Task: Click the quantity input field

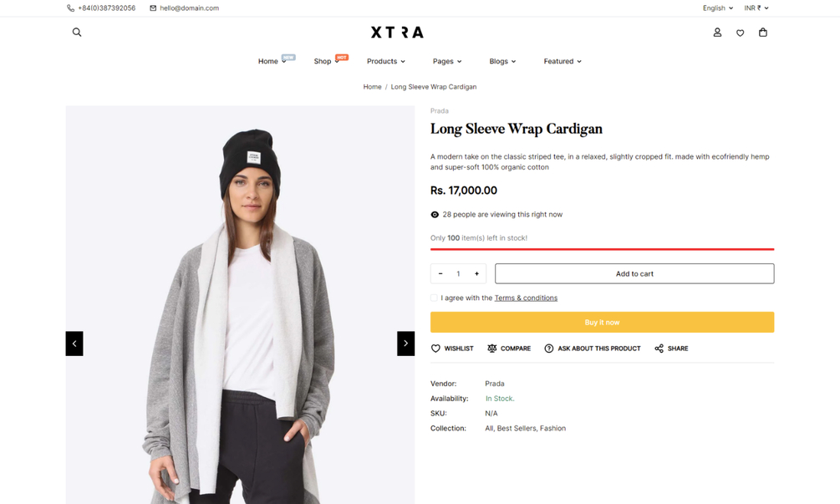Action: pos(458,273)
